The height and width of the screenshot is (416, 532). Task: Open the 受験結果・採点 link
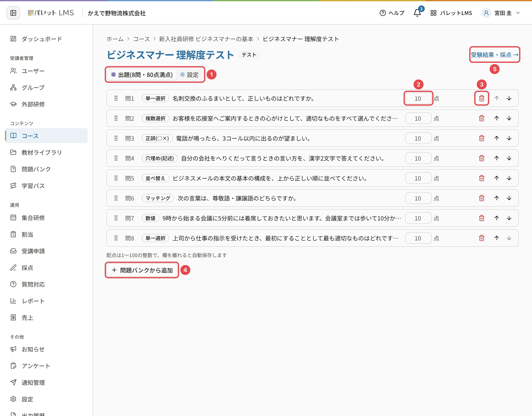pos(494,55)
